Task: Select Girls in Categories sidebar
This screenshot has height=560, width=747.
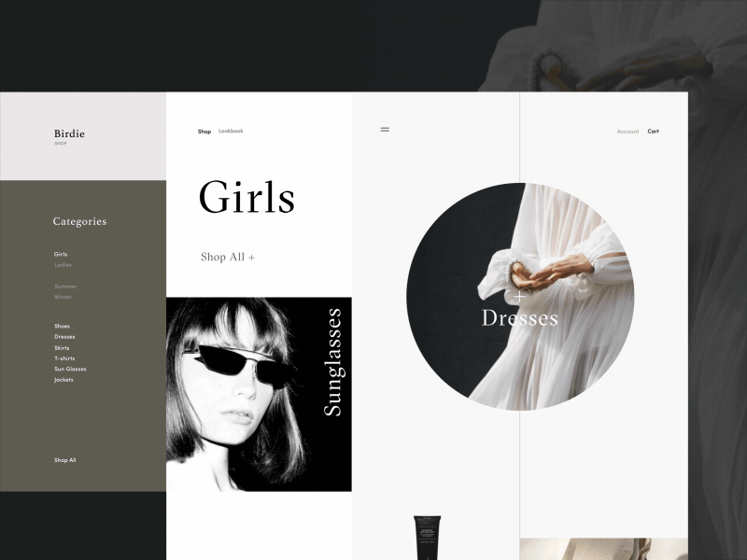Action: [x=61, y=254]
